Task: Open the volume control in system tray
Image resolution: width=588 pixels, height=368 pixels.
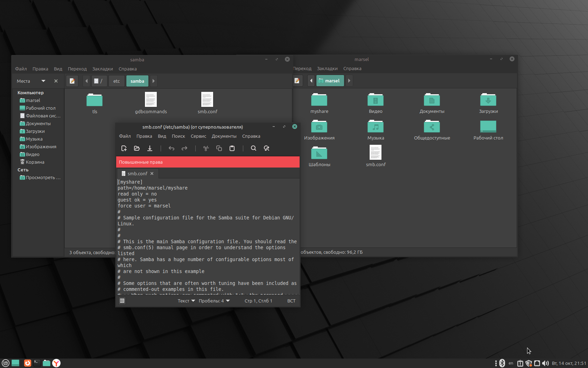Action: click(x=545, y=363)
